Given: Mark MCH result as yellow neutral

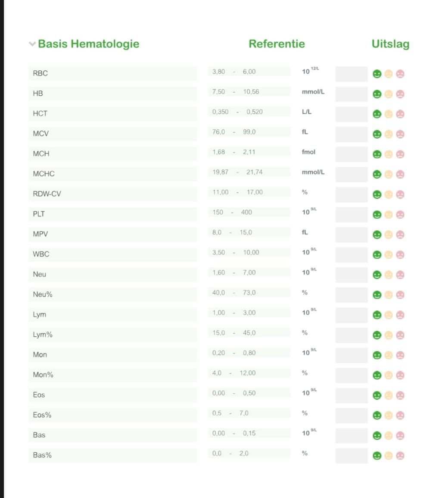Looking at the screenshot, I should pos(389,154).
